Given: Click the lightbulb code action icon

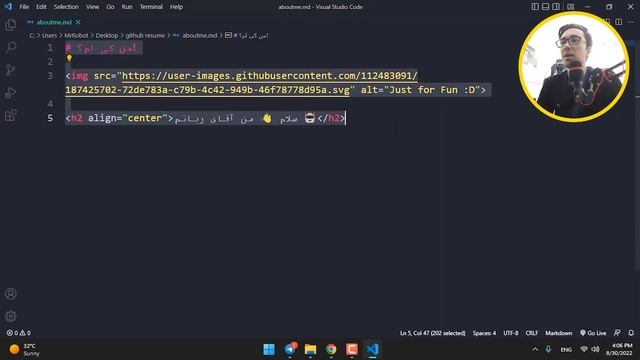Looking at the screenshot, I should point(69,58).
